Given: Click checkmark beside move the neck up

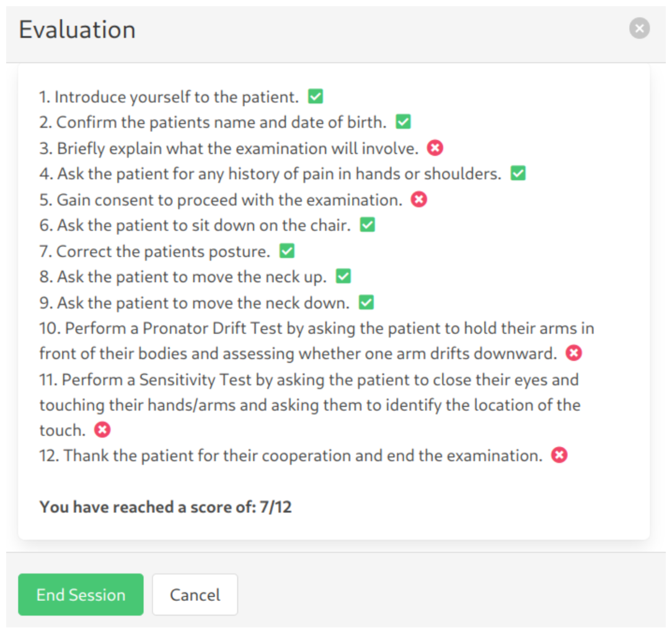Looking at the screenshot, I should pos(343,277).
